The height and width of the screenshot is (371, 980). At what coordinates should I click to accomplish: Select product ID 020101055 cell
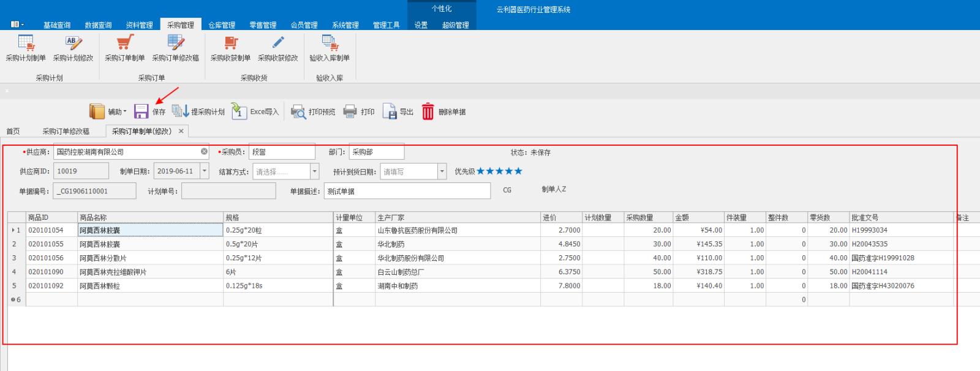[x=51, y=244]
